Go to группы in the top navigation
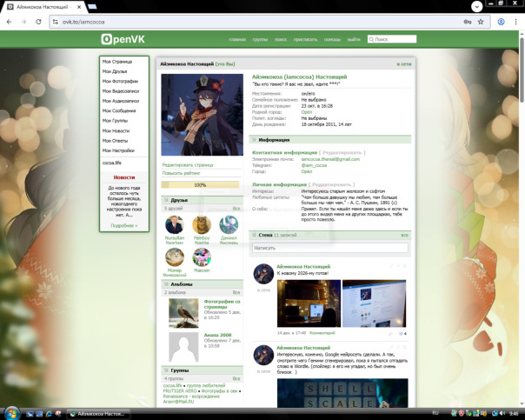The image size is (525, 420). pos(260,39)
